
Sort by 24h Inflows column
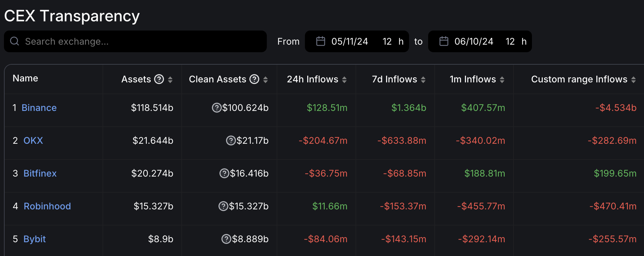point(344,80)
